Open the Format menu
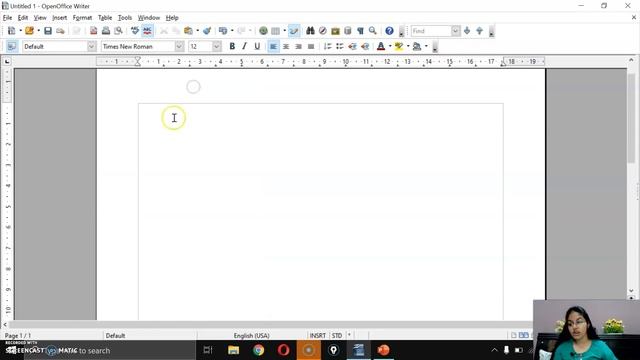The image size is (640, 360). tap(82, 18)
